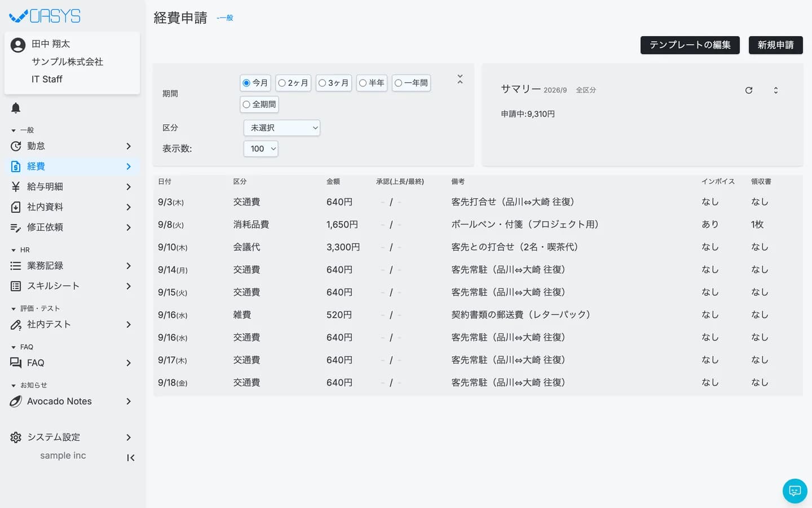Open the notifications bell

click(16, 108)
